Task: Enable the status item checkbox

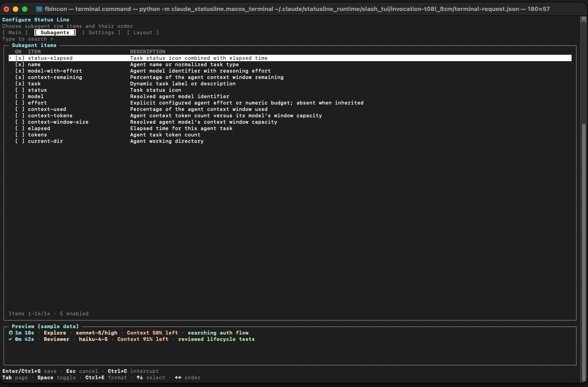Action: [x=20, y=90]
